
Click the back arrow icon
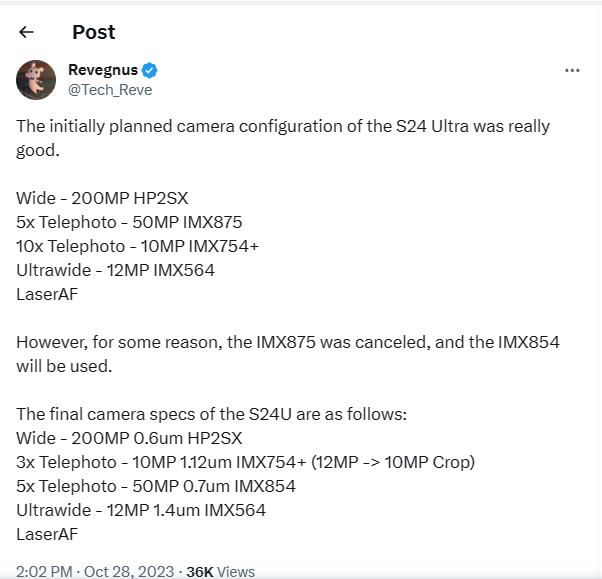click(x=27, y=32)
